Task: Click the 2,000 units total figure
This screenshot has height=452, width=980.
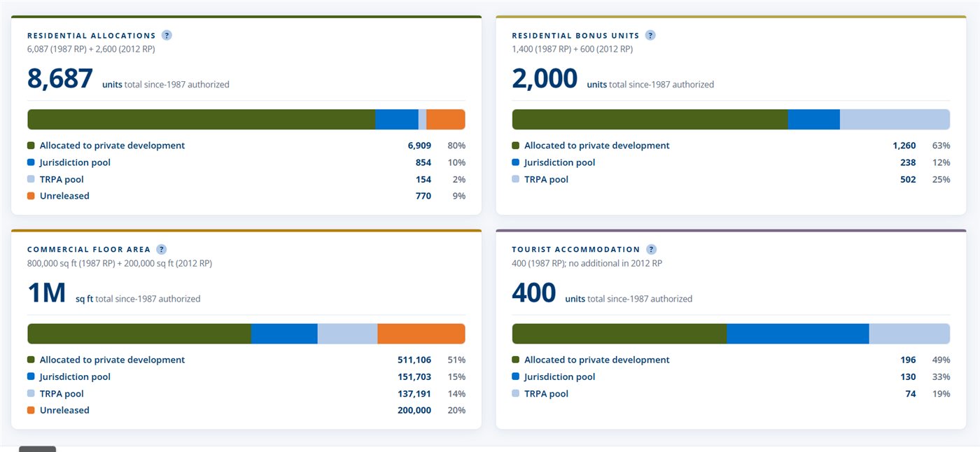Action: pos(545,78)
